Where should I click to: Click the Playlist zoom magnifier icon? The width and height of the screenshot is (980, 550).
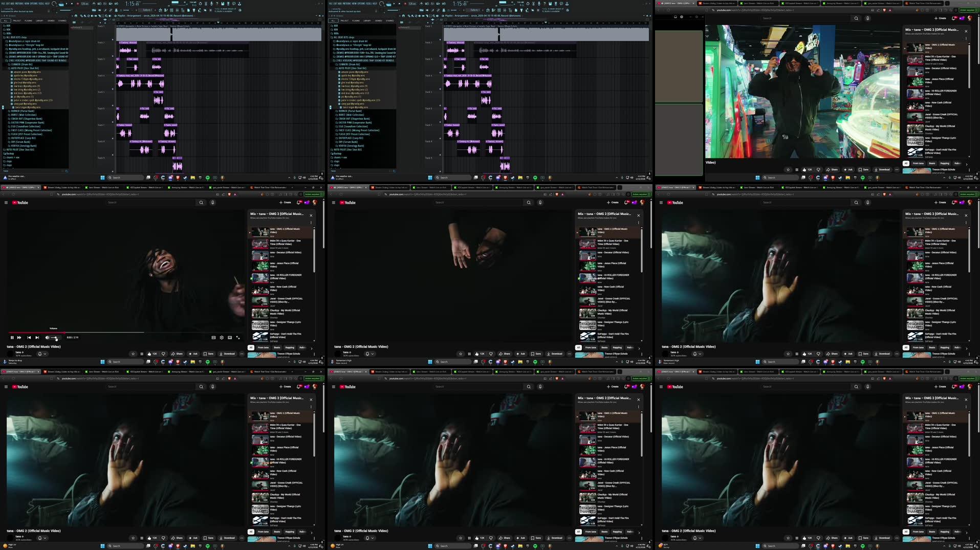pos(106,15)
